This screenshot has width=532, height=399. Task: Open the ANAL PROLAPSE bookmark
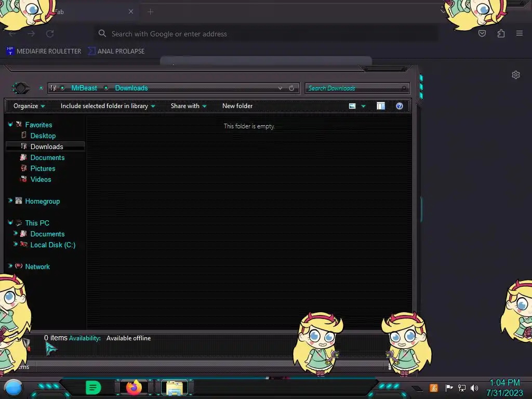[x=116, y=51]
